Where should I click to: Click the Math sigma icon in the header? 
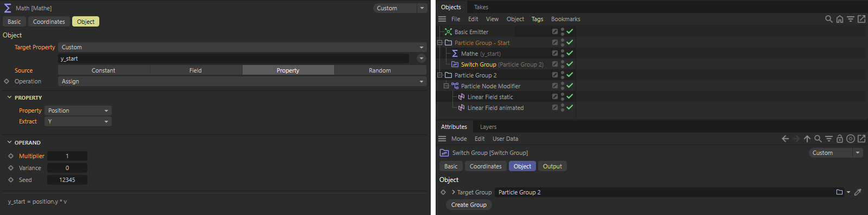point(8,8)
